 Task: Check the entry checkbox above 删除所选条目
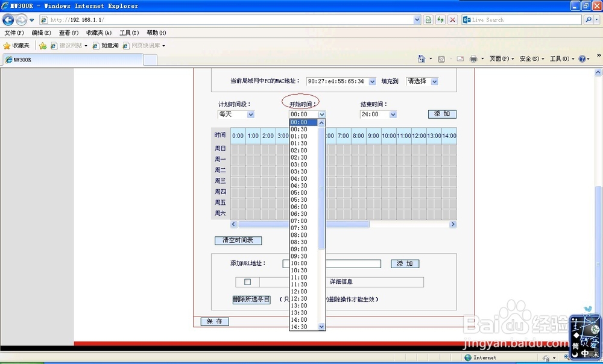pyautogui.click(x=247, y=281)
